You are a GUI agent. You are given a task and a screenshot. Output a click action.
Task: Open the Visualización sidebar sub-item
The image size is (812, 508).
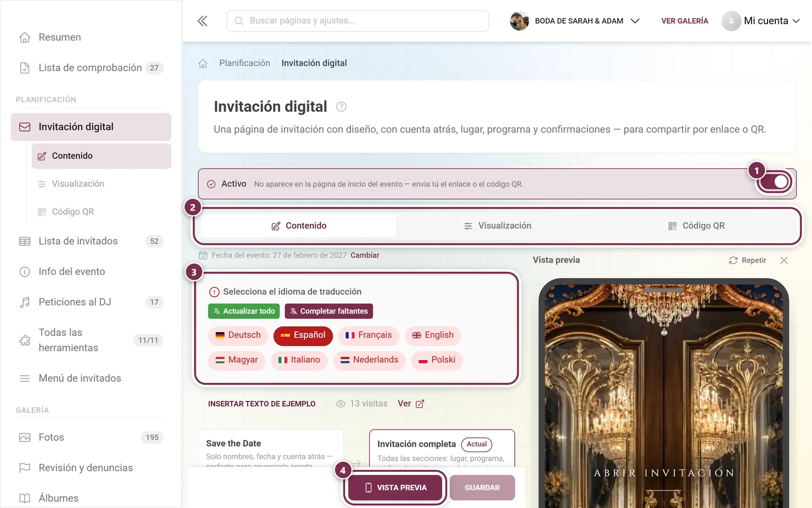click(101, 184)
